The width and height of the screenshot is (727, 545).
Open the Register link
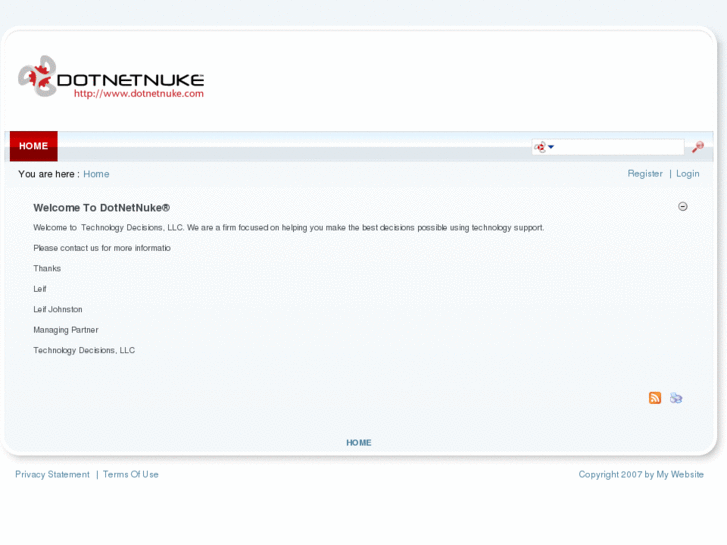(645, 173)
